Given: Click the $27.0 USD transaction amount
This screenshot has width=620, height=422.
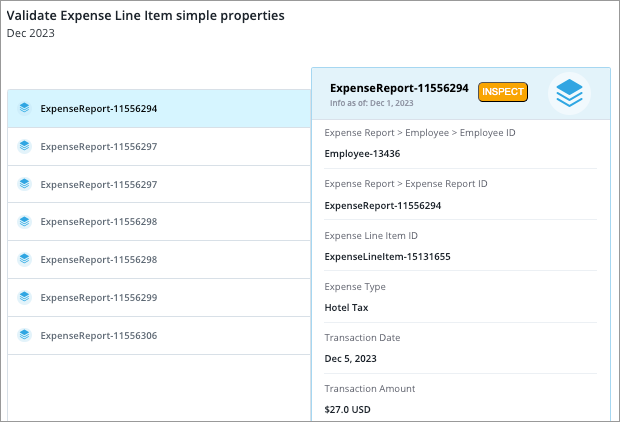Looking at the screenshot, I should pyautogui.click(x=348, y=410).
